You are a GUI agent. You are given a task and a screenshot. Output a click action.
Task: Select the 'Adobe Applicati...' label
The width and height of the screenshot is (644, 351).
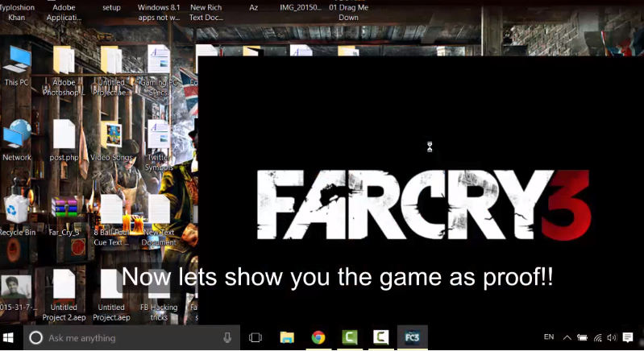pyautogui.click(x=64, y=12)
